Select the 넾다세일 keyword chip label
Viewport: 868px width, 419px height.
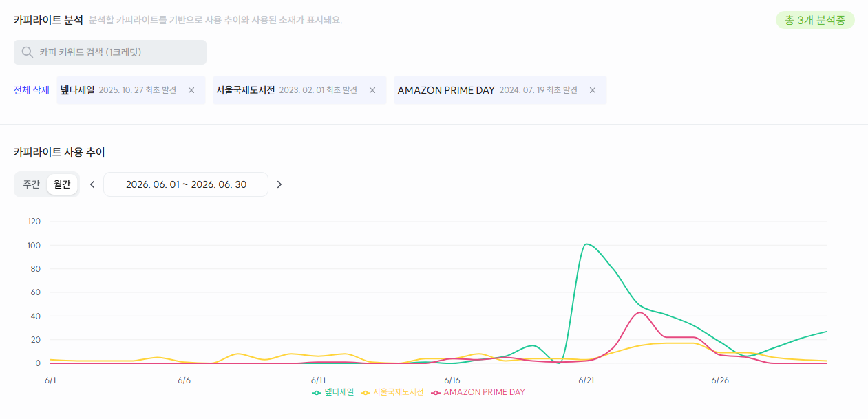[x=77, y=90]
